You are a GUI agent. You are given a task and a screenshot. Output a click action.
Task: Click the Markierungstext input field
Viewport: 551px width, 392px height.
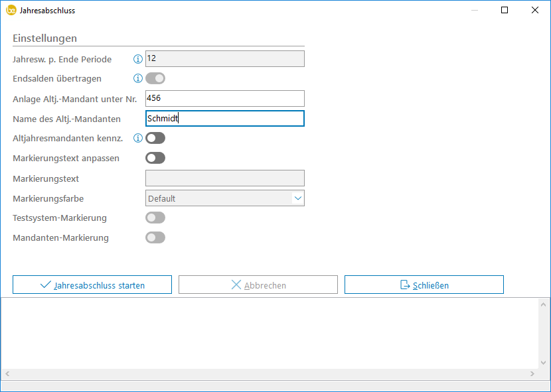click(224, 178)
